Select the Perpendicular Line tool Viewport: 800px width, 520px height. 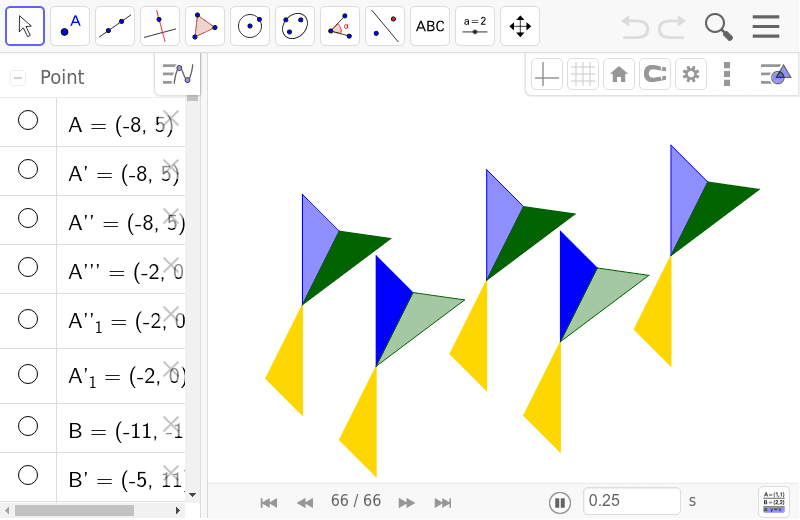pyautogui.click(x=160, y=26)
